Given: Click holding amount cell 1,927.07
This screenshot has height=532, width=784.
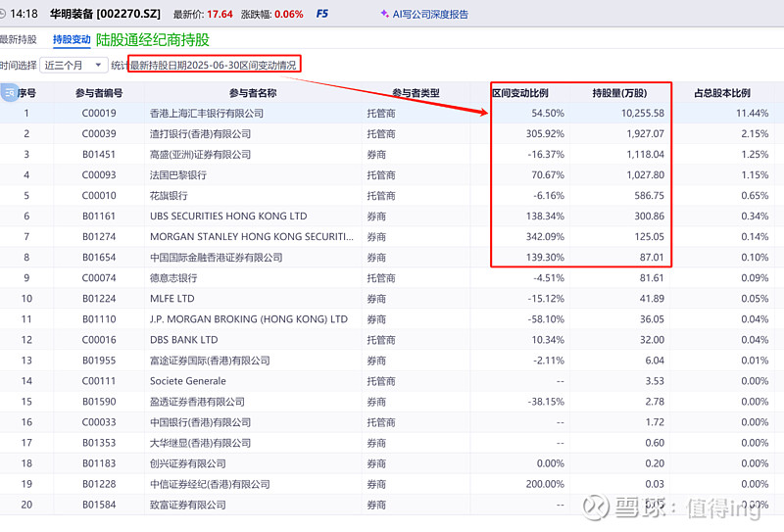Looking at the screenshot, I should 646,133.
